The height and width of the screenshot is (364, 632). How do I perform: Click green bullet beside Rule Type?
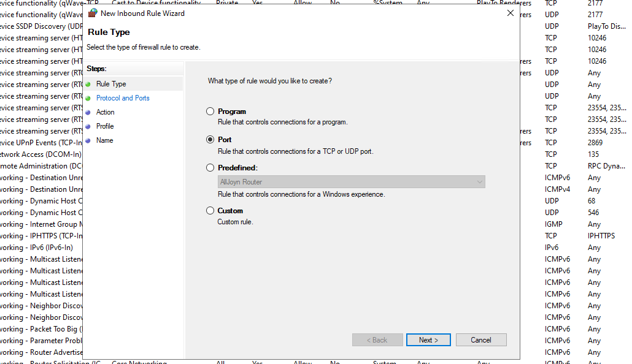coord(88,84)
